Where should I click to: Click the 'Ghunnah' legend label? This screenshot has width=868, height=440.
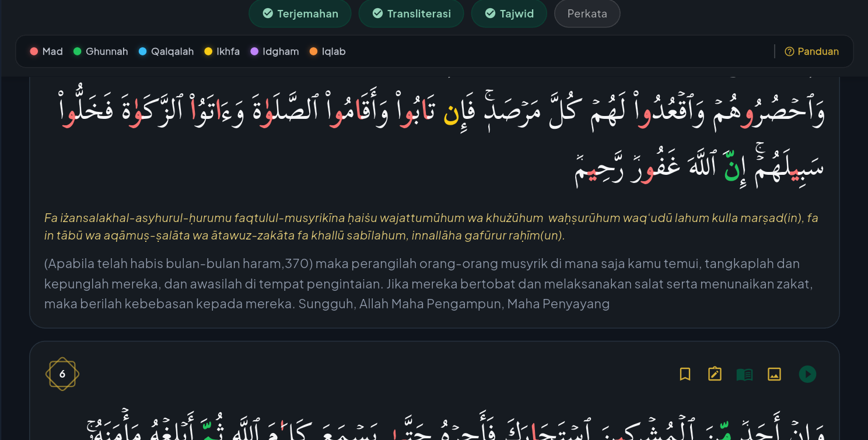click(107, 51)
